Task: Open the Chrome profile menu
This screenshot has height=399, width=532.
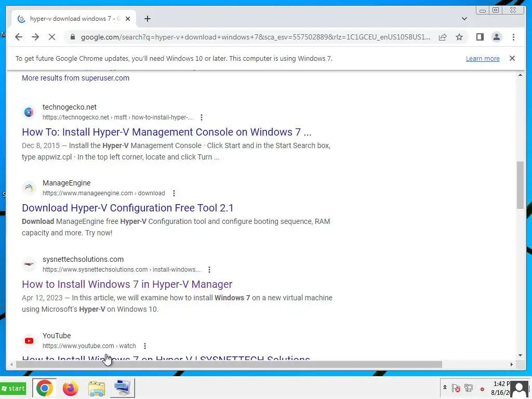Action: tap(497, 37)
